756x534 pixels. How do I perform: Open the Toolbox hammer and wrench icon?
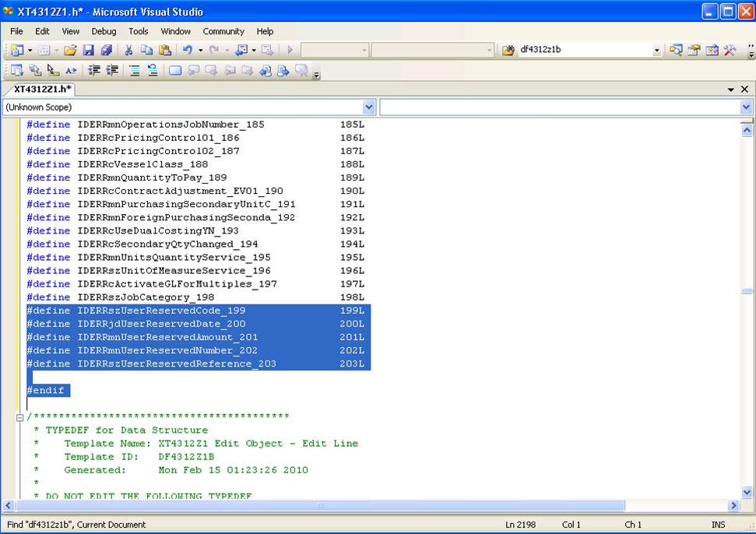[x=730, y=50]
